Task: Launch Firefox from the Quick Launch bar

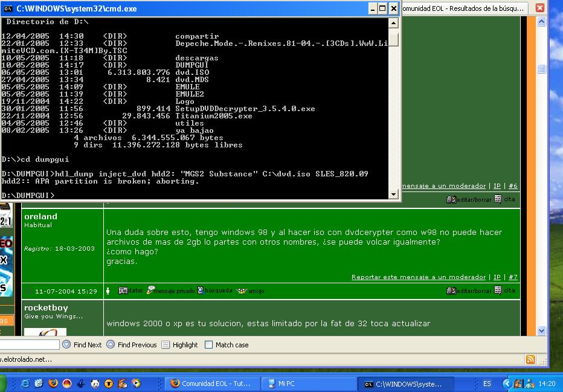Action: pos(53,384)
